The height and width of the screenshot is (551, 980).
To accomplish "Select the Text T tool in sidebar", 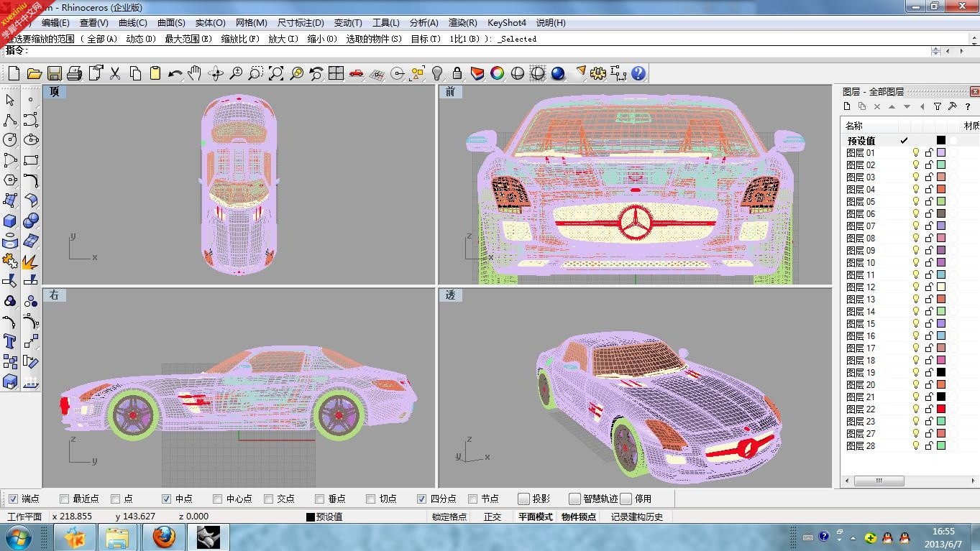I will point(10,341).
